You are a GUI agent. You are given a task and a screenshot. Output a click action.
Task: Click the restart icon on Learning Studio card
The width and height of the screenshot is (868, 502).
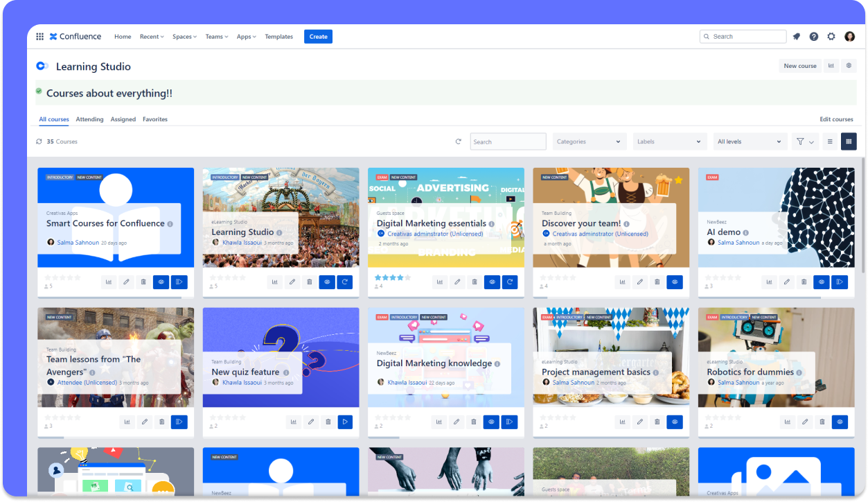(344, 282)
